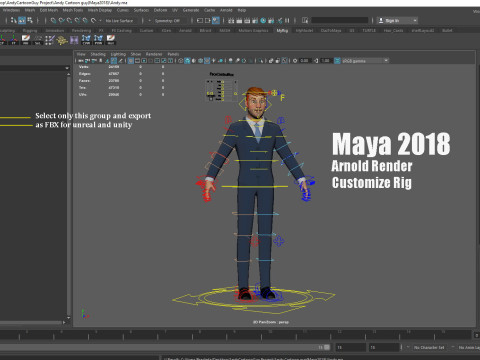Open viewport Shading menu
Image resolution: width=480 pixels, height=360 pixels.
click(x=98, y=54)
